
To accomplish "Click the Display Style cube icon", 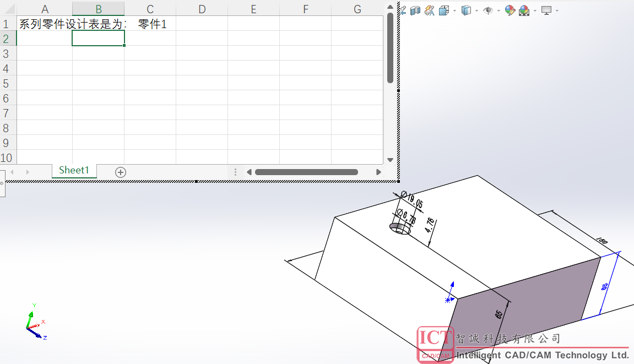I will point(466,10).
